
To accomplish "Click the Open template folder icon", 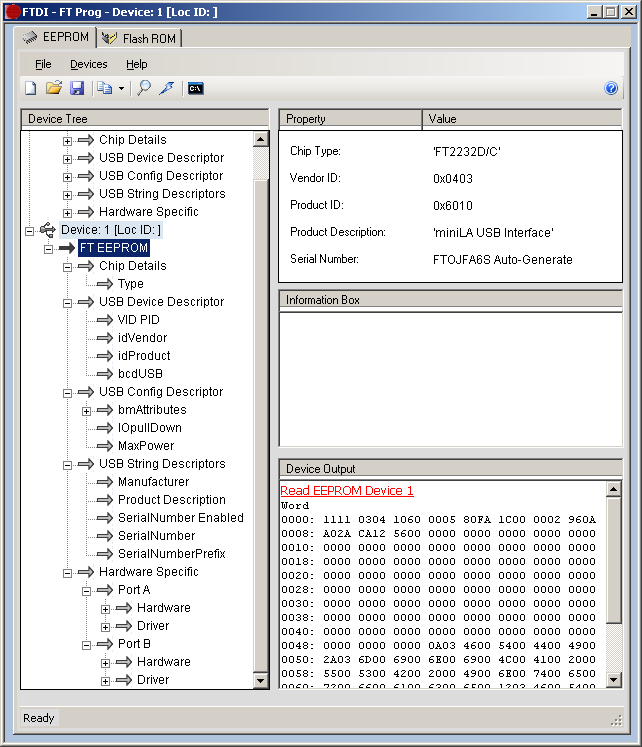I will point(54,88).
